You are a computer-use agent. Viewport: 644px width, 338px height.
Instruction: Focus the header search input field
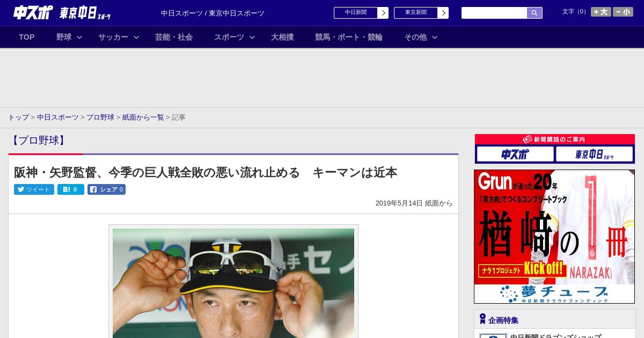click(494, 13)
